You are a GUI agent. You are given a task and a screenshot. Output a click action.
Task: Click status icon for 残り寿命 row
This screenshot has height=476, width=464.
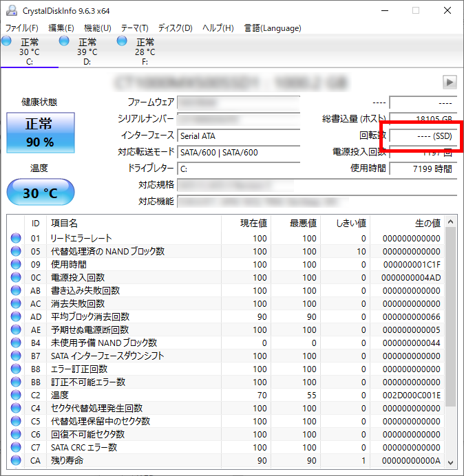point(16,460)
